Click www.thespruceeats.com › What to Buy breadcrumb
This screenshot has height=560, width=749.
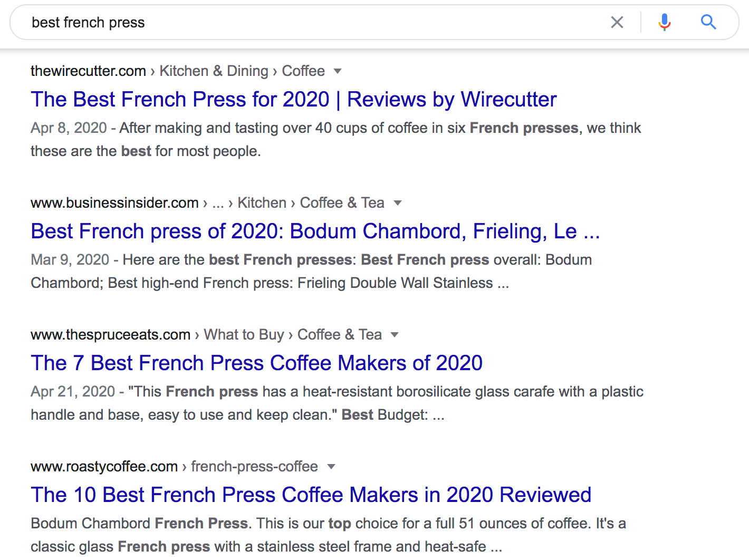tap(206, 334)
